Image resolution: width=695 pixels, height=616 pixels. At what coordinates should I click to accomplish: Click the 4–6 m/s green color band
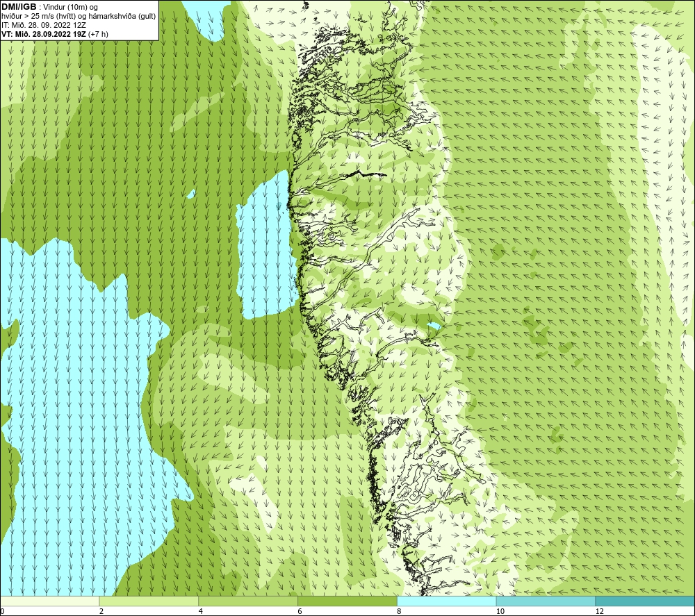click(248, 601)
